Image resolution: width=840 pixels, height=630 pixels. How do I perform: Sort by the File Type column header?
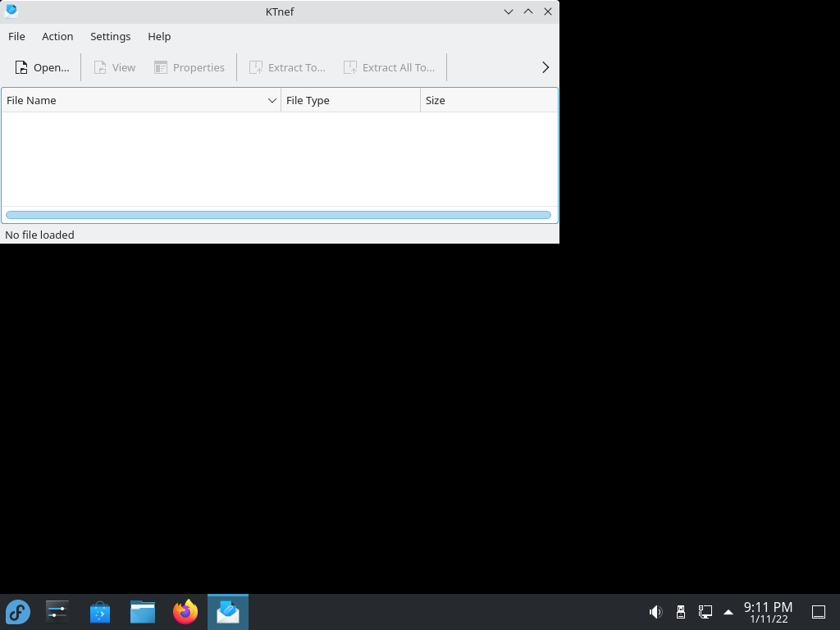pyautogui.click(x=350, y=100)
